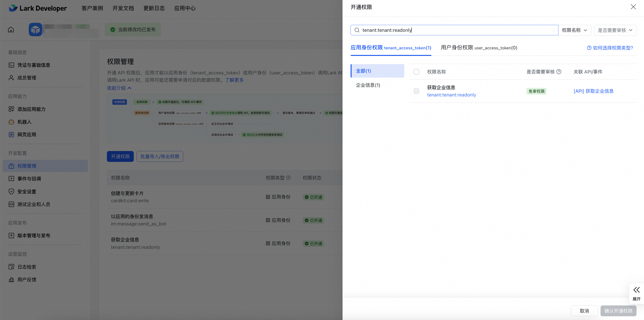This screenshot has height=320, width=644.
Task: Click 如何选择权限类型 help link
Action: tap(610, 48)
